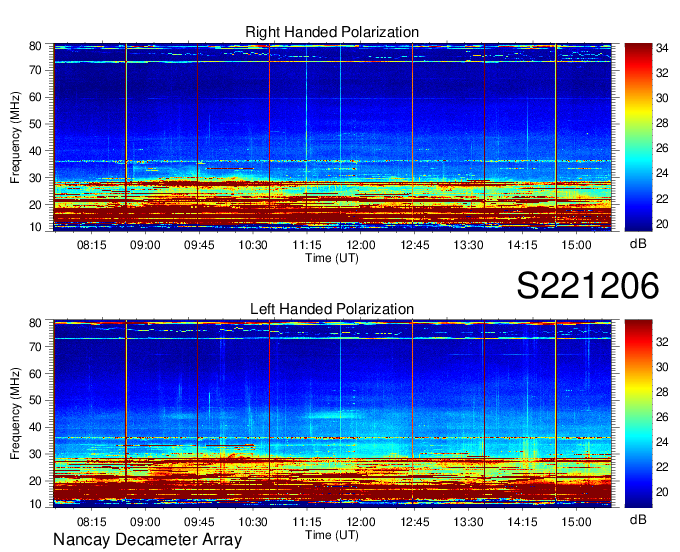Click the "09:45" tick on bottom time axis
The height and width of the screenshot is (552, 680).
[x=199, y=522]
